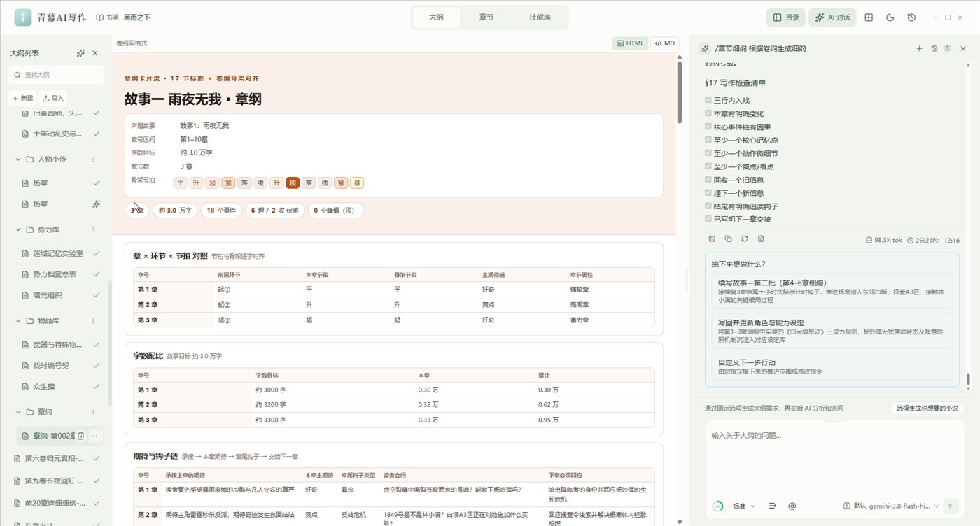
Task: Click the 青幕AI写作 app logo
Action: pyautogui.click(x=23, y=17)
